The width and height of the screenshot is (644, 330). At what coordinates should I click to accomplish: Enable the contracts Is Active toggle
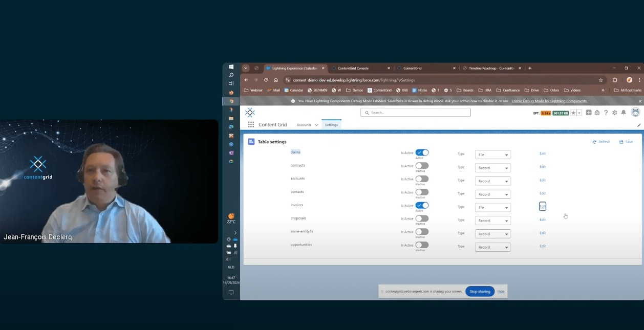pyautogui.click(x=422, y=166)
